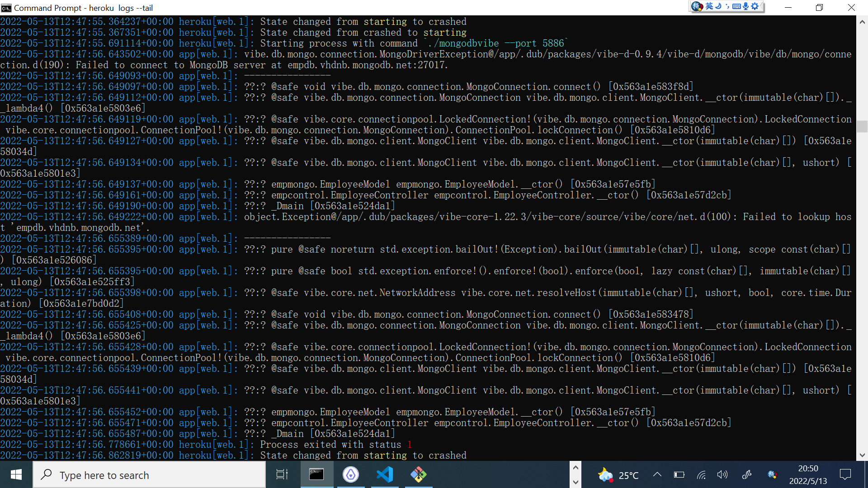The height and width of the screenshot is (488, 868).
Task: Open the Git taskbar application icon
Action: pyautogui.click(x=419, y=474)
